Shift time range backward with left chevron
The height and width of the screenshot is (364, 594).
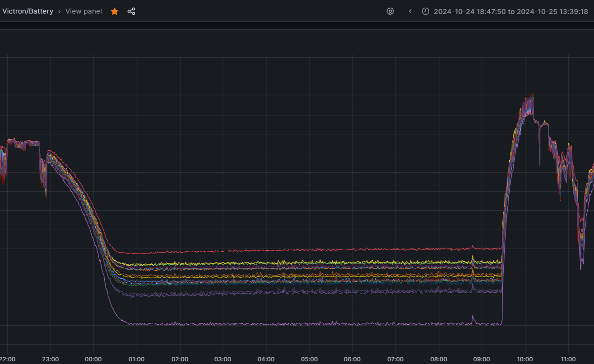pos(410,11)
